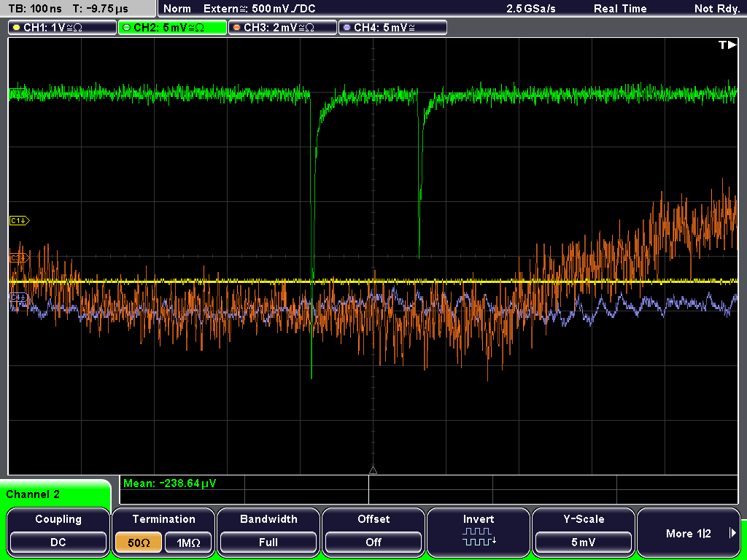The height and width of the screenshot is (560, 747).
Task: Select the CH3: 2mV channel tab
Action: (x=282, y=28)
